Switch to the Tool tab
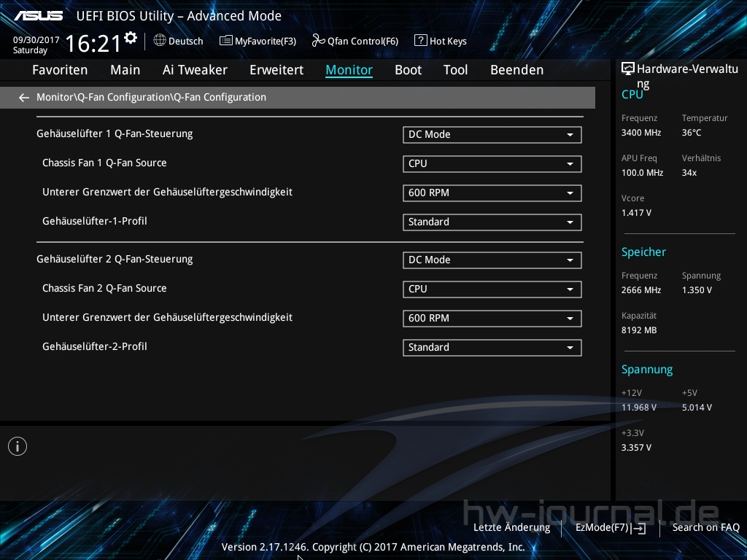747x560 pixels. pyautogui.click(x=455, y=70)
